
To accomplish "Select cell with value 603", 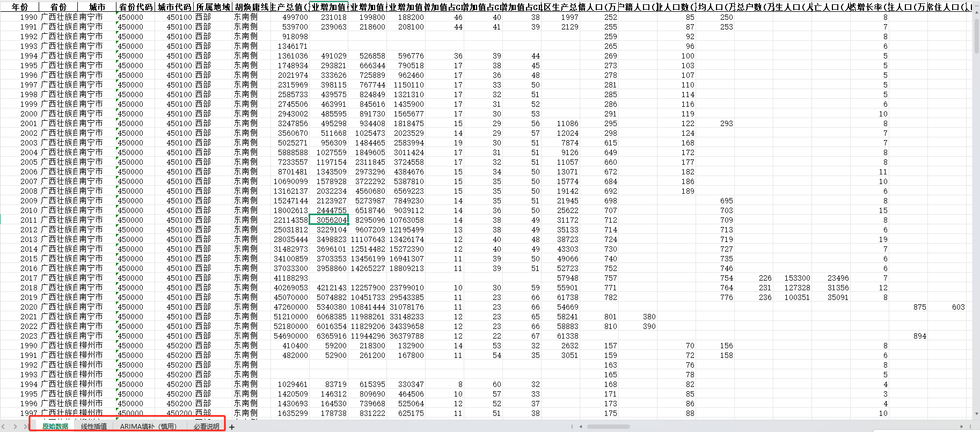I will coord(947,307).
